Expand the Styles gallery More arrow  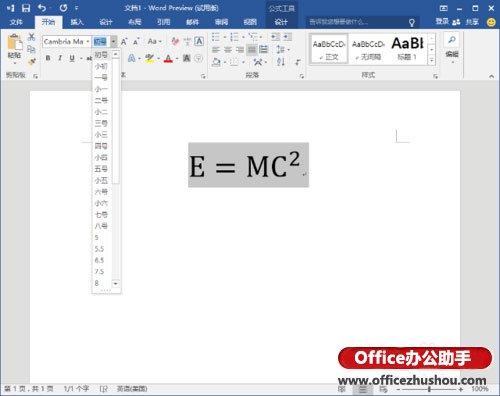coord(432,60)
